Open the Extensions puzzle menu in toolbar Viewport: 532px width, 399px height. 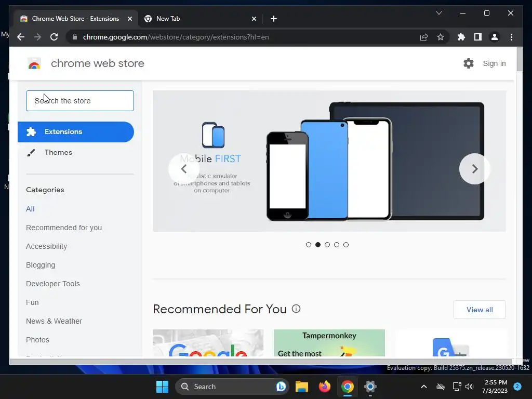[x=461, y=37]
